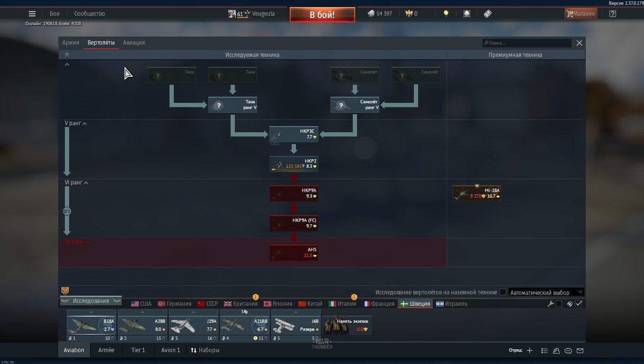
Task: Click the В бой! battle button
Action: click(322, 15)
